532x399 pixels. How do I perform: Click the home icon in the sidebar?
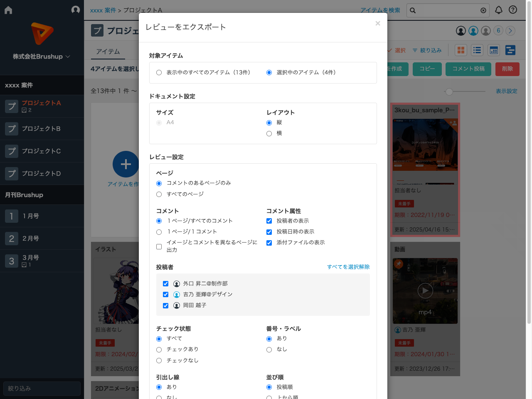(x=8, y=9)
